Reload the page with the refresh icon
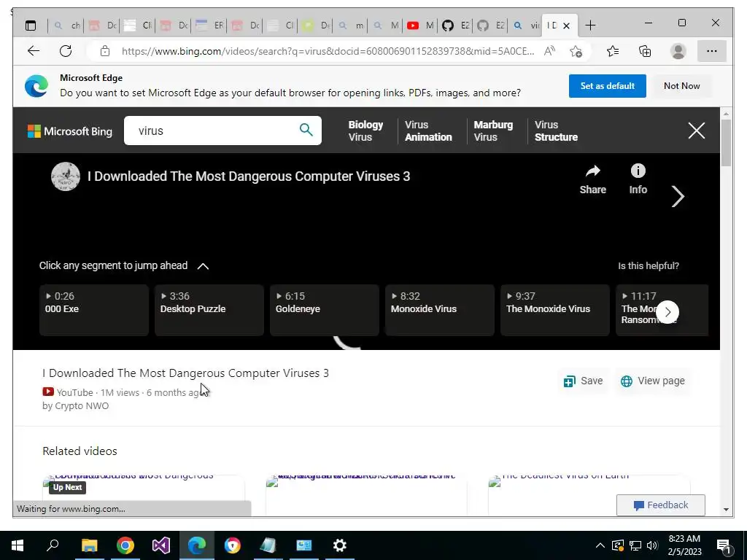The width and height of the screenshot is (747, 560). pyautogui.click(x=66, y=51)
